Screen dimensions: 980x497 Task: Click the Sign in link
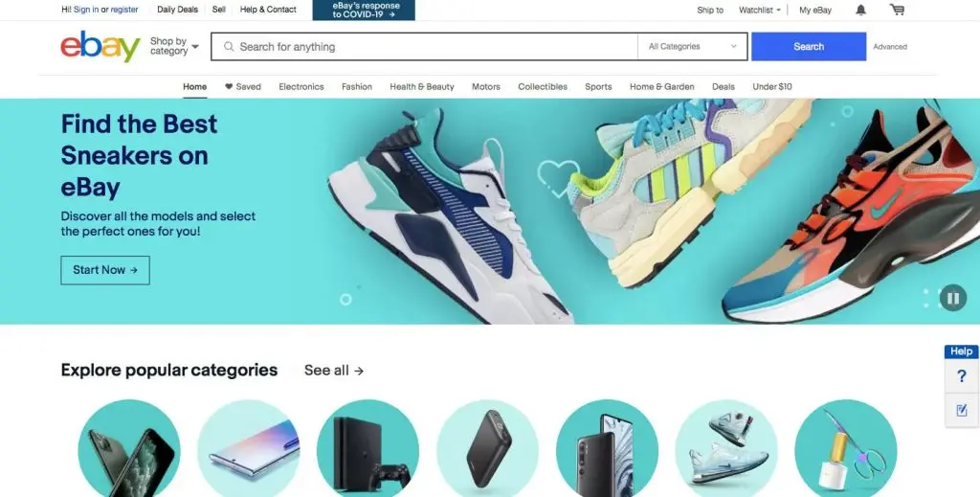pos(85,10)
